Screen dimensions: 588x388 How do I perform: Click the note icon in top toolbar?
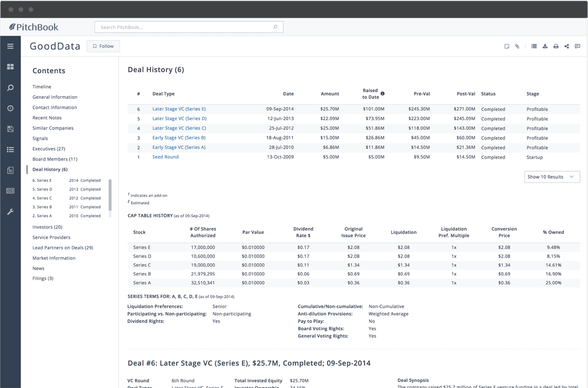click(507, 46)
